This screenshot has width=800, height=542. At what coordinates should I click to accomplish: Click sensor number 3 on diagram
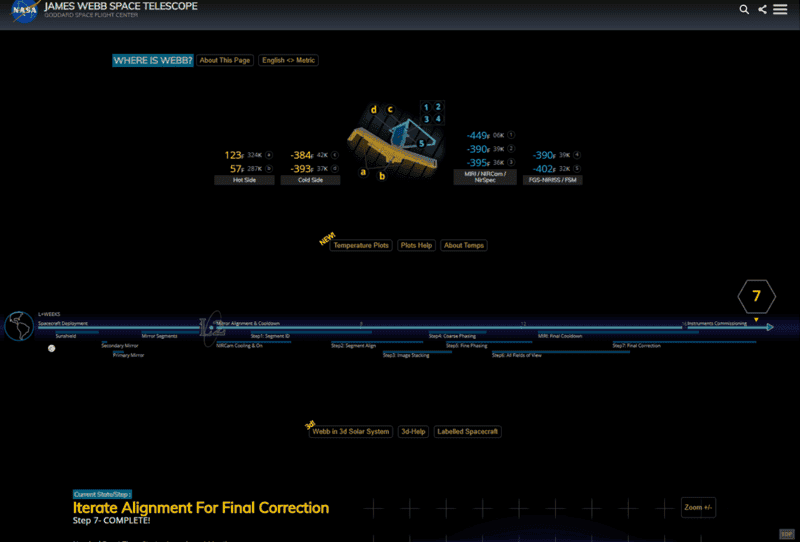tap(427, 119)
